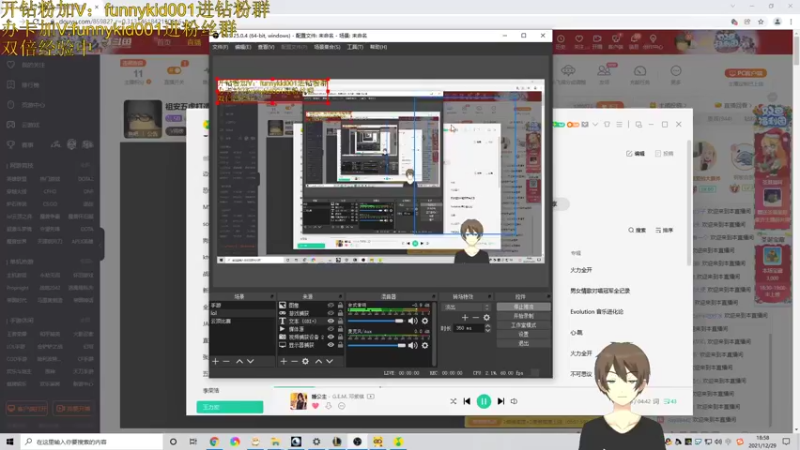The image size is (800, 450).
Task: Open OBS Help menu
Action: 379,47
